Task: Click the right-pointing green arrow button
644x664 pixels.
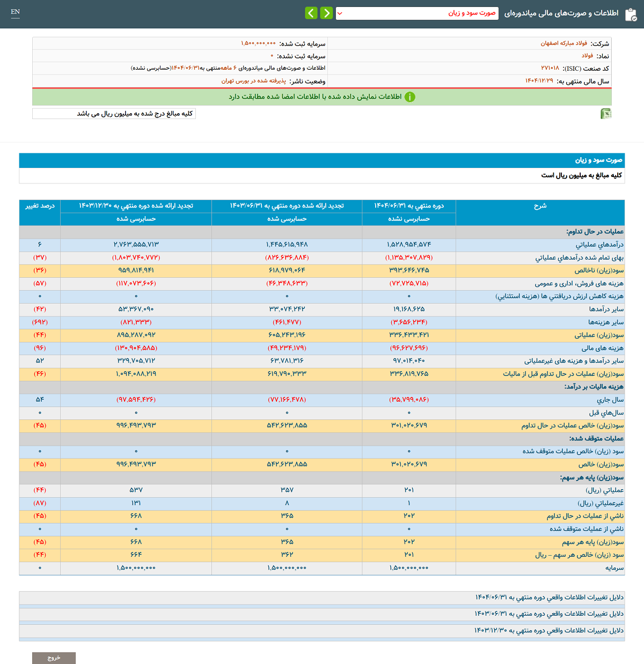Action: 326,13
